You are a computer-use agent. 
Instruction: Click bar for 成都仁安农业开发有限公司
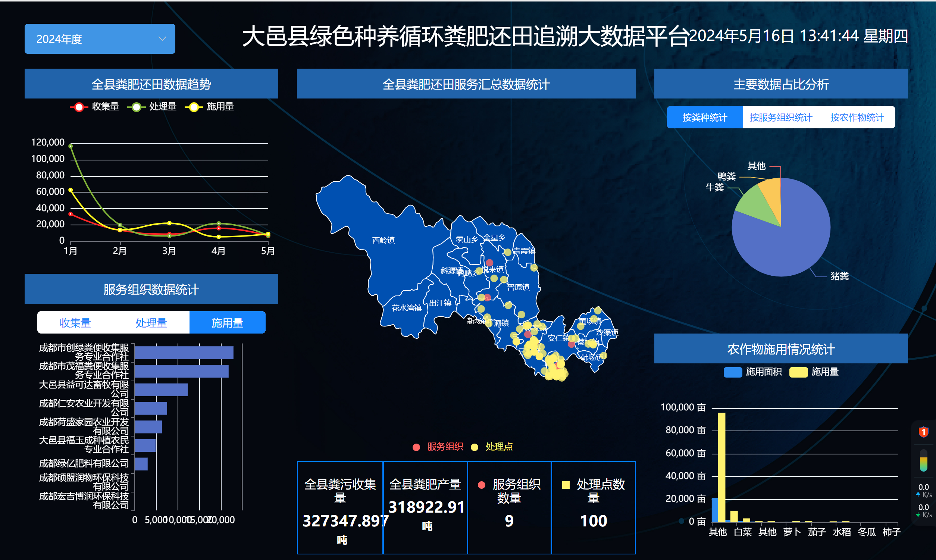click(151, 408)
